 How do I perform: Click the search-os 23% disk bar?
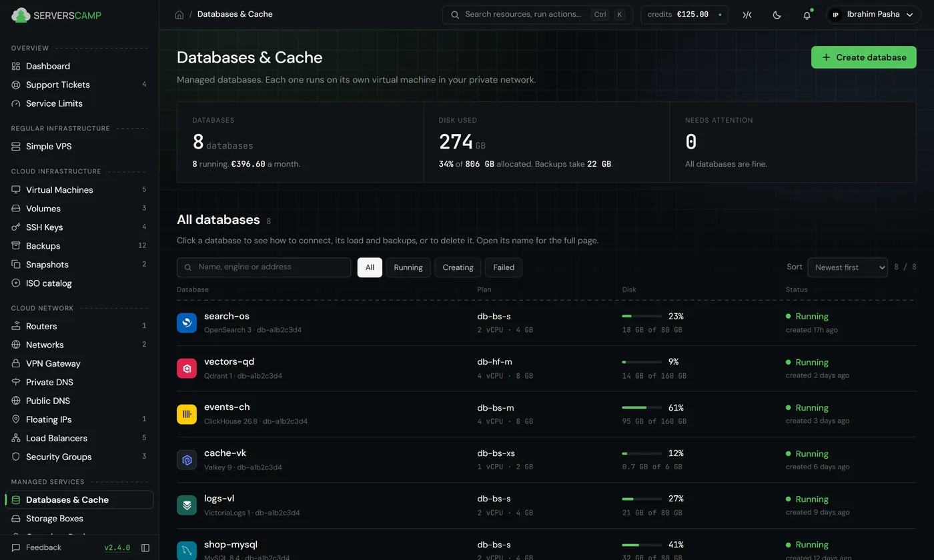point(642,316)
